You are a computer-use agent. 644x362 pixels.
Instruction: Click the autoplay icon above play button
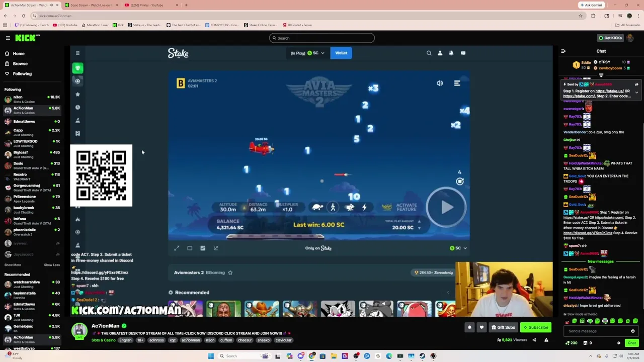click(460, 181)
